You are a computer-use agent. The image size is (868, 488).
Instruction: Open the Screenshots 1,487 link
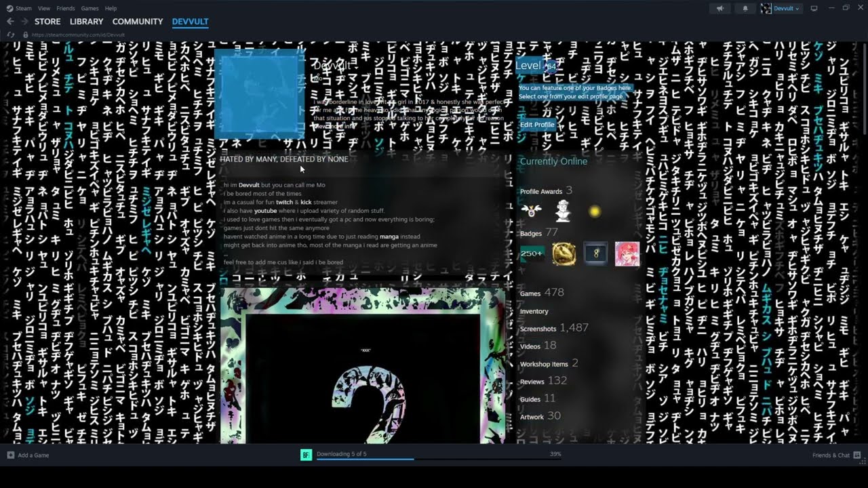(554, 328)
